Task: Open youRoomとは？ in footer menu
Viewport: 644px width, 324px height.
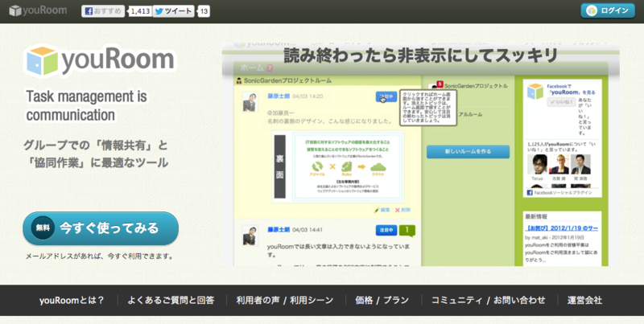Action: click(x=72, y=300)
